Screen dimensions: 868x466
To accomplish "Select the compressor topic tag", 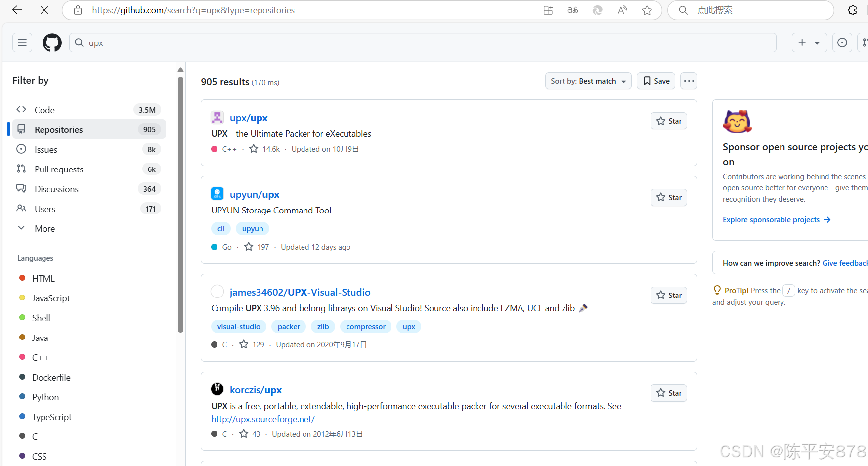I will click(366, 326).
